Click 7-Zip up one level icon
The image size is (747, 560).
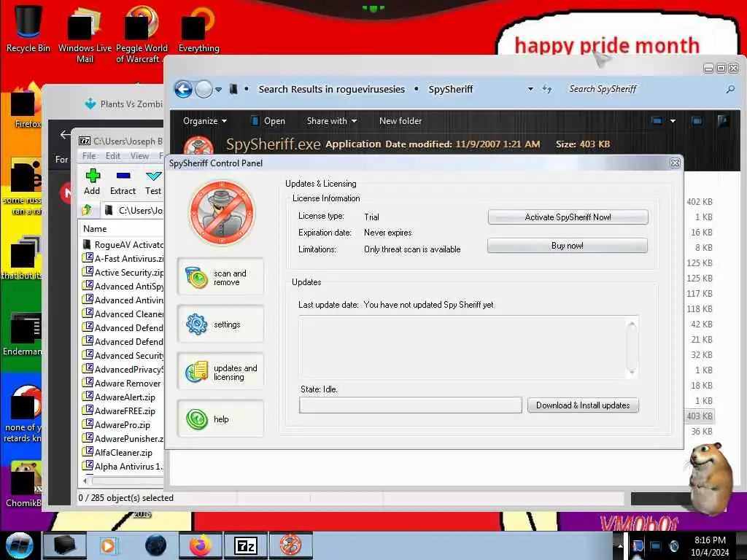point(87,210)
